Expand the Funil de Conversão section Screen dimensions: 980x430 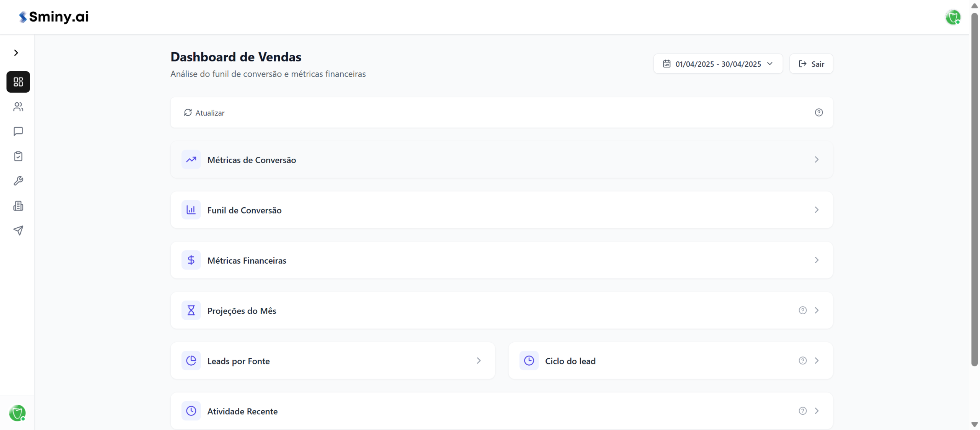[x=816, y=210]
